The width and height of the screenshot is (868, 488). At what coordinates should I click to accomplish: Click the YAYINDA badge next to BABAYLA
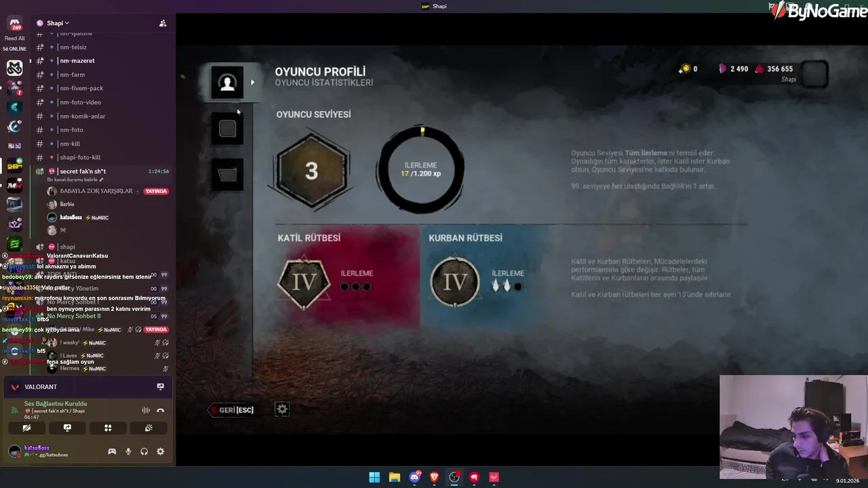156,191
